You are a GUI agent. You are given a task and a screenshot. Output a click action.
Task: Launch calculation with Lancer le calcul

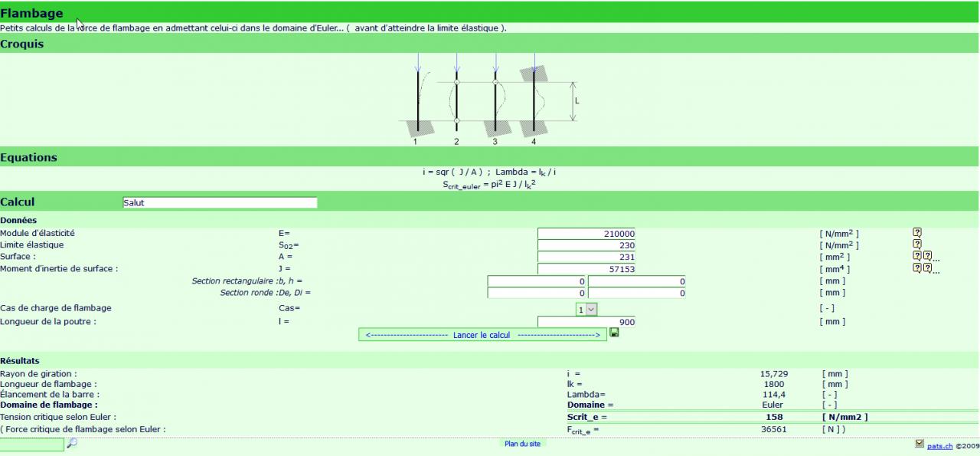pos(482,335)
